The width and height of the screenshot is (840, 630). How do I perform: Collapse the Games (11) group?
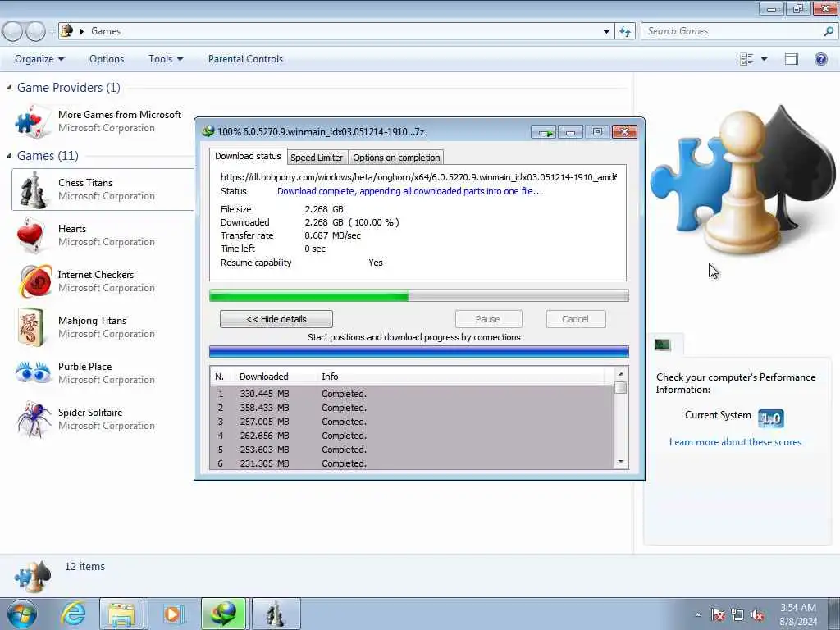9,155
